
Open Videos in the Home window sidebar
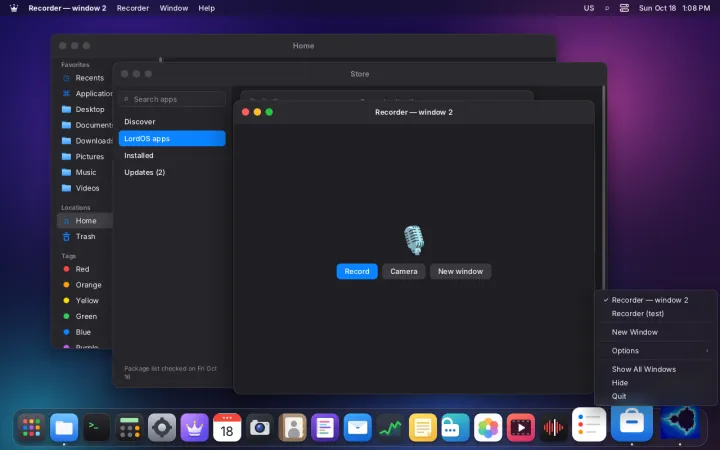85,188
